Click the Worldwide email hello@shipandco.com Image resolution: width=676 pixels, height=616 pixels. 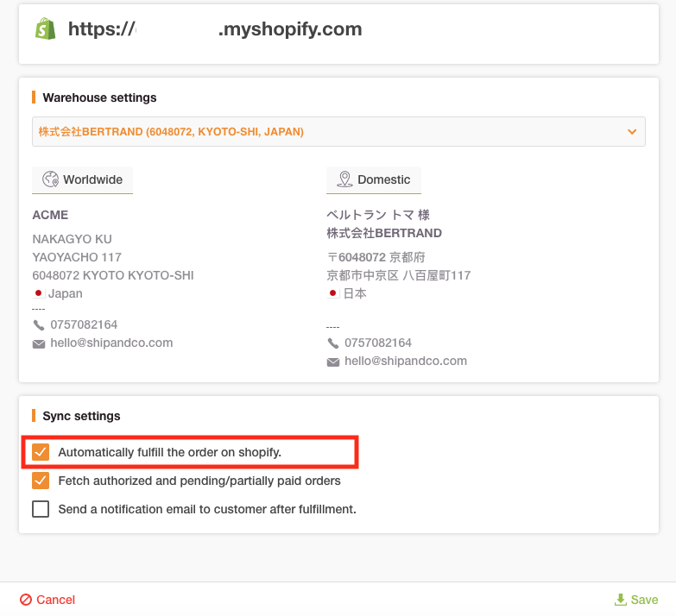click(x=111, y=343)
